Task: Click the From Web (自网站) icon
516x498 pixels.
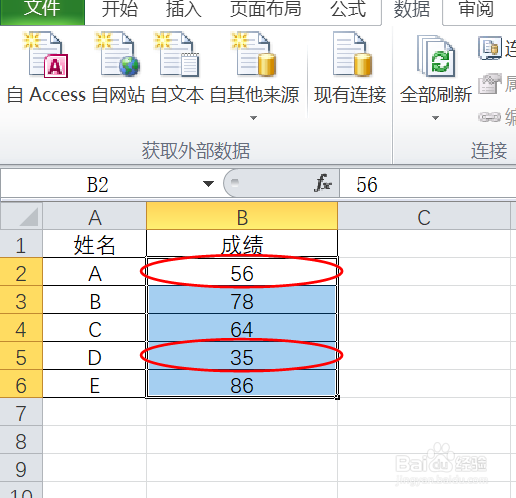Action: [x=118, y=54]
